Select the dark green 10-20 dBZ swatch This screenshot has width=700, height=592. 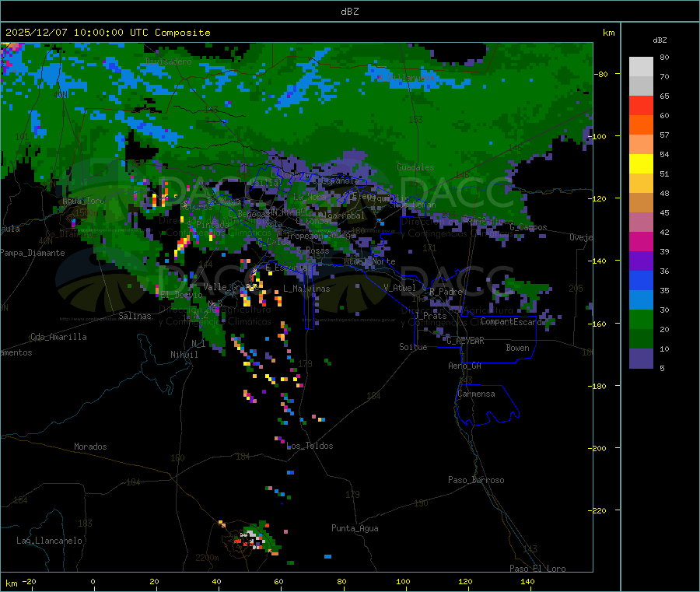pyautogui.click(x=641, y=339)
